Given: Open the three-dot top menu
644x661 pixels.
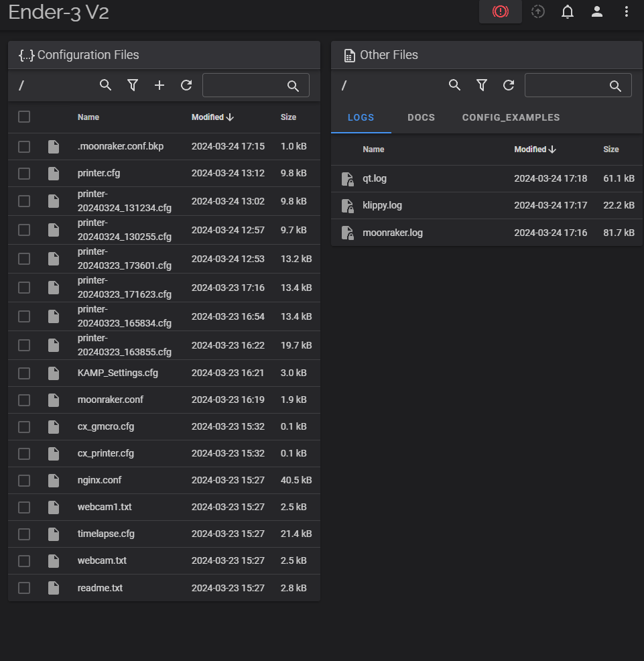Looking at the screenshot, I should [x=627, y=11].
